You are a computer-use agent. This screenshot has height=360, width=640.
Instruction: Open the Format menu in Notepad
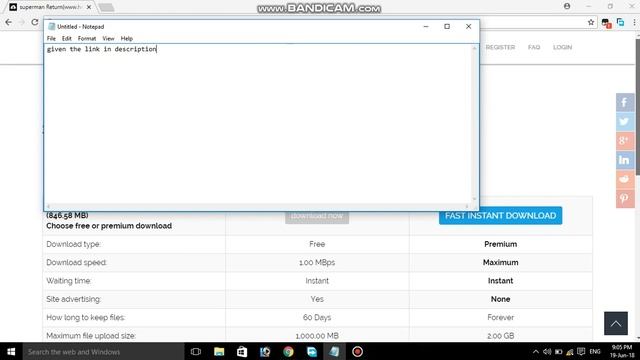(x=87, y=38)
